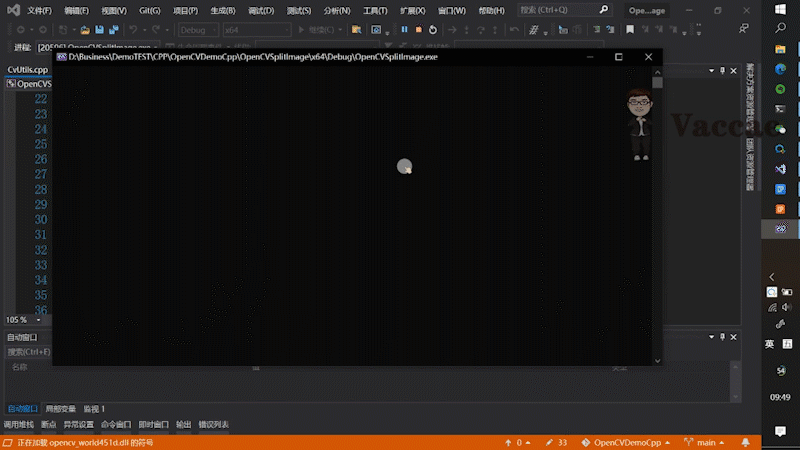This screenshot has width=800, height=450.
Task: Toggle the bookmark icon in toolbar
Action: pos(630,30)
